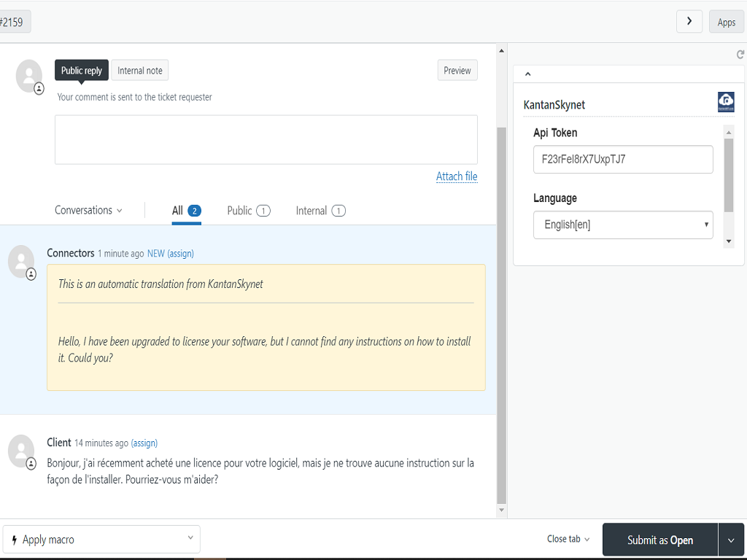Viewport: 747px width, 560px height.
Task: Select Public reply mode
Action: click(82, 71)
